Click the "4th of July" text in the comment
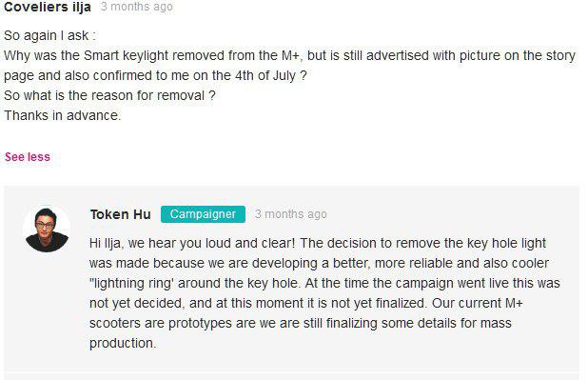The width and height of the screenshot is (588, 380). [265, 75]
